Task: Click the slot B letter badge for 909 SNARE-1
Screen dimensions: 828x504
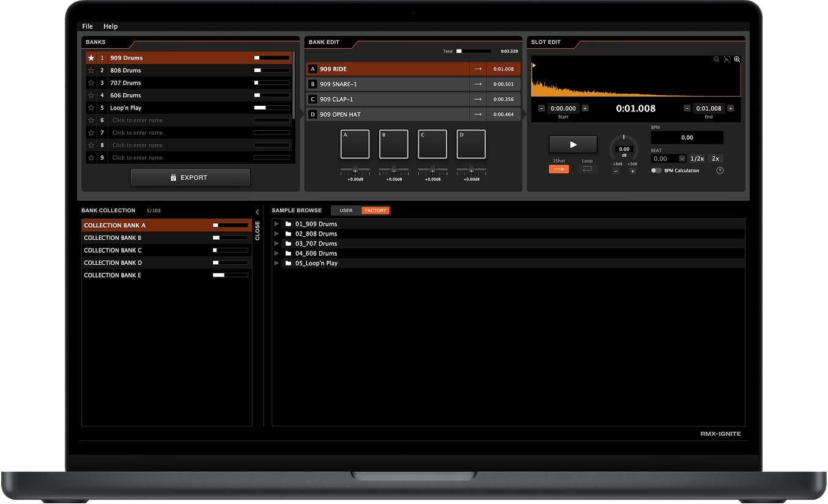Action: 313,84
